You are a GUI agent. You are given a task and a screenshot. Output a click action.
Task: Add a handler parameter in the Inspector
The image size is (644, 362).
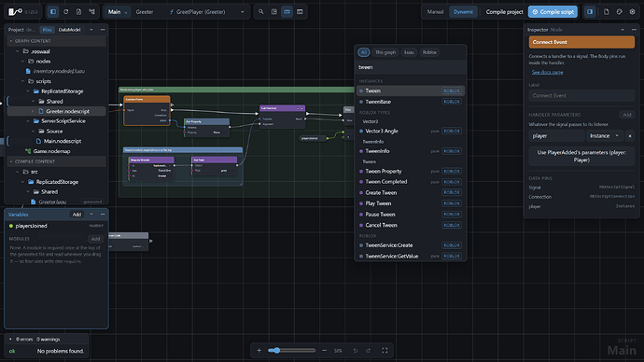click(627, 115)
